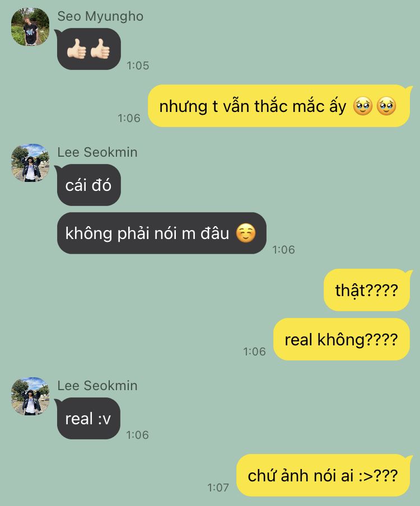Tap the 1:07 timestamp
This screenshot has height=506, width=420.
click(x=218, y=488)
